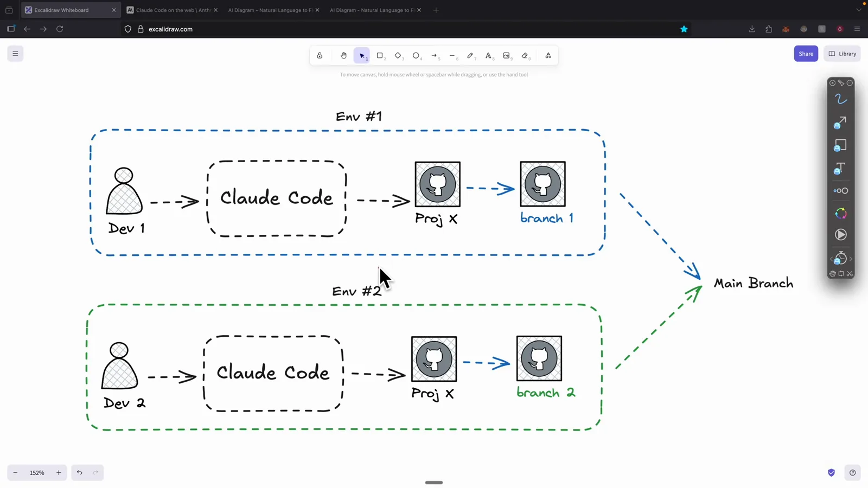Zoom out with the minus button
Viewport: 868px width, 488px height.
(x=15, y=473)
